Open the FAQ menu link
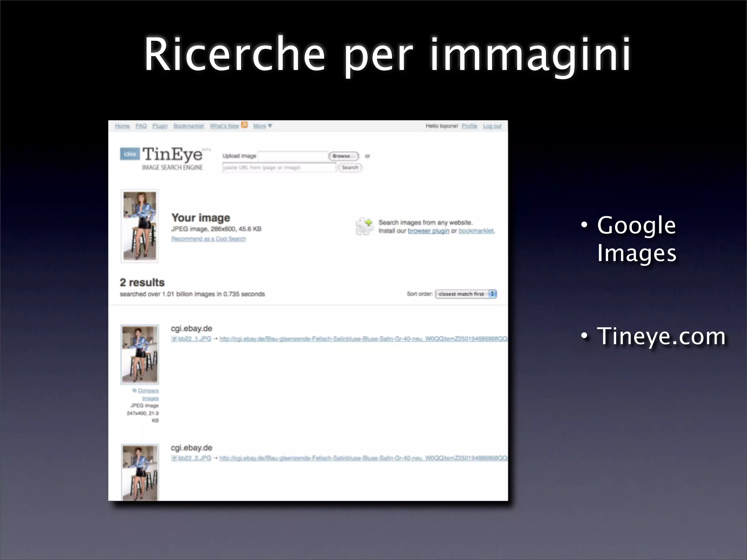The height and width of the screenshot is (560, 747). tap(141, 126)
